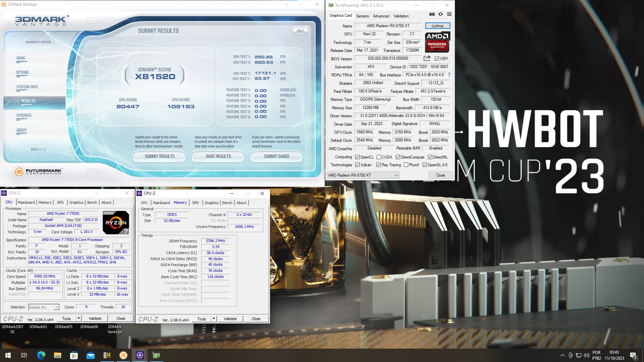
Task: Toggle the OpenGL 4.6 checkbox
Action: pos(425,165)
